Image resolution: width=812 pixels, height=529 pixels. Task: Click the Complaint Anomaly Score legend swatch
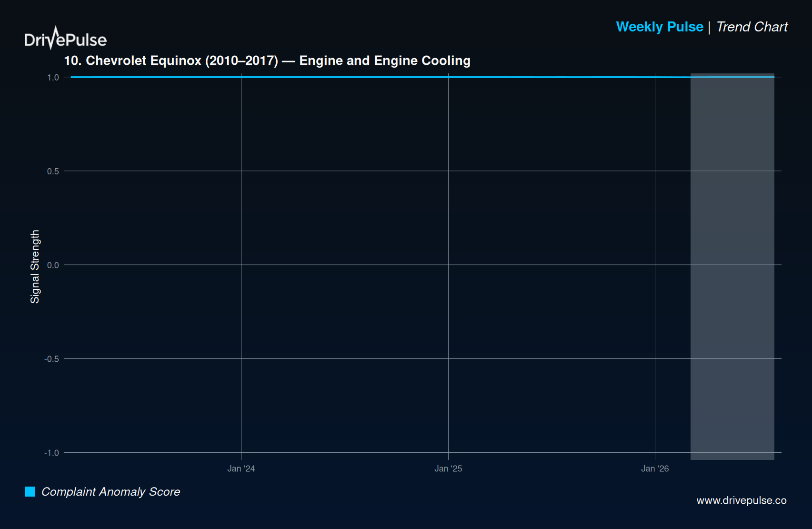pos(30,491)
